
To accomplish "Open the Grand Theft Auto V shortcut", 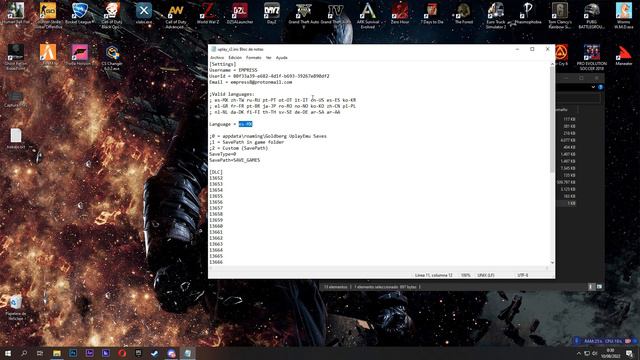I will [x=304, y=15].
